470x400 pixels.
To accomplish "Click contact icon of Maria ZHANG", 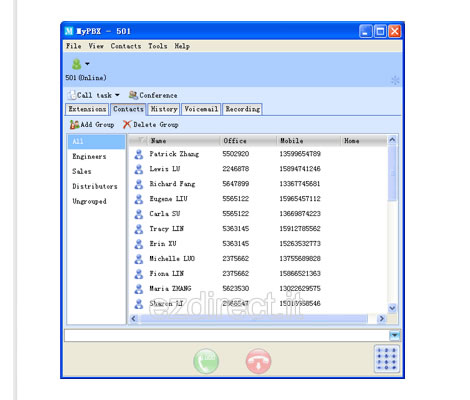I will tap(139, 289).
